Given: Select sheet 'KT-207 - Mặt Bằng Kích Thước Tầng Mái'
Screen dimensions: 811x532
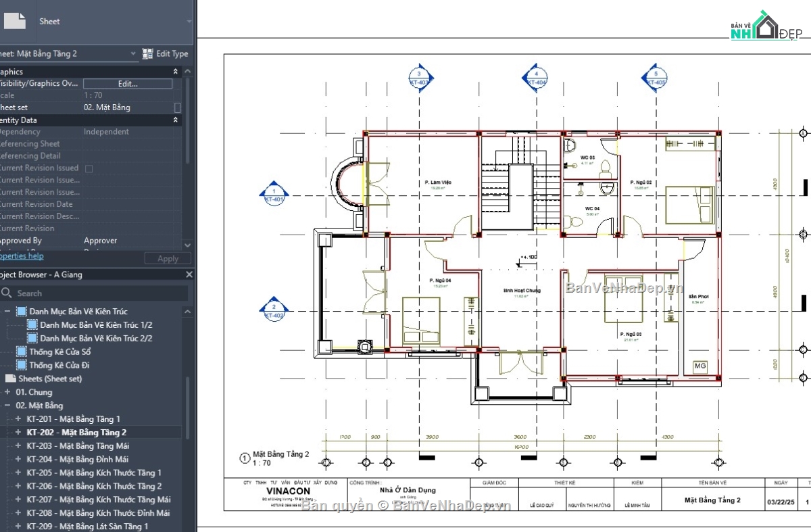Looking at the screenshot, I should click(x=99, y=500).
